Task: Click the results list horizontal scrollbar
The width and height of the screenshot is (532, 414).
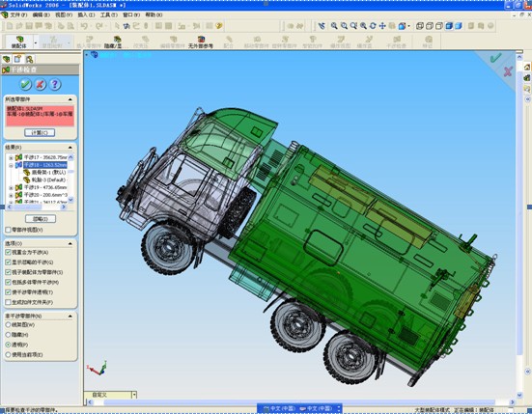Action: (37, 207)
